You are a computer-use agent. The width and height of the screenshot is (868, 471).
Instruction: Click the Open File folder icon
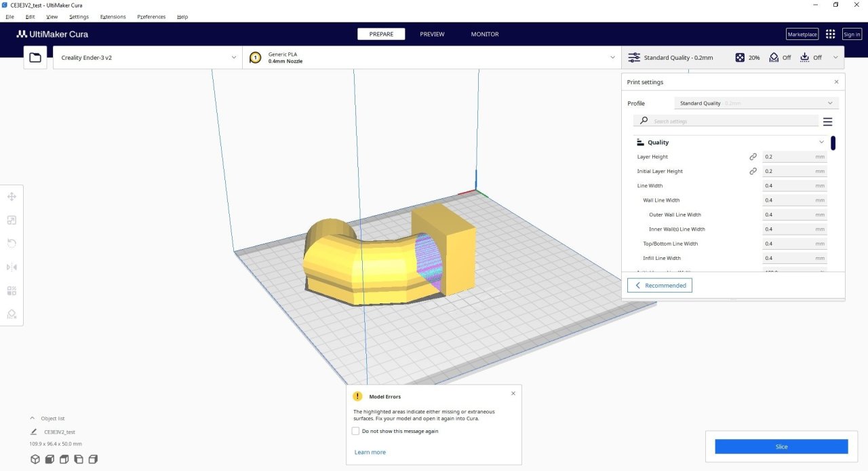click(35, 58)
